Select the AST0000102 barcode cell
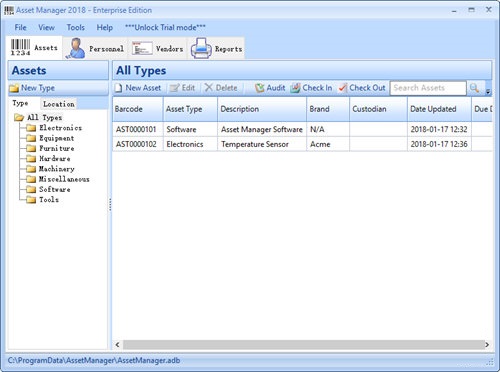Image resolution: width=500 pixels, height=372 pixels. click(138, 144)
